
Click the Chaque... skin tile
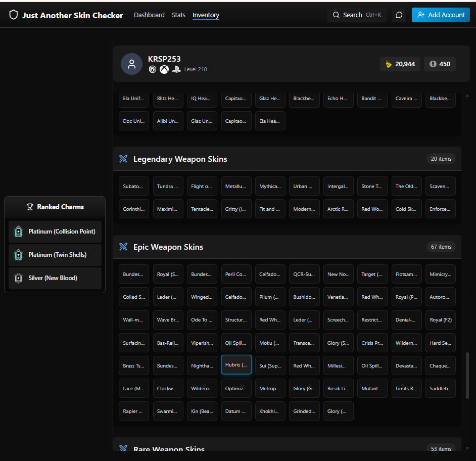[x=441, y=365]
